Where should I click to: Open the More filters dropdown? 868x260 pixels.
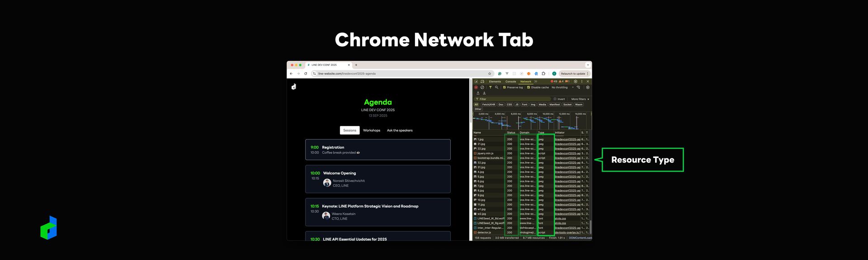pyautogui.click(x=580, y=99)
